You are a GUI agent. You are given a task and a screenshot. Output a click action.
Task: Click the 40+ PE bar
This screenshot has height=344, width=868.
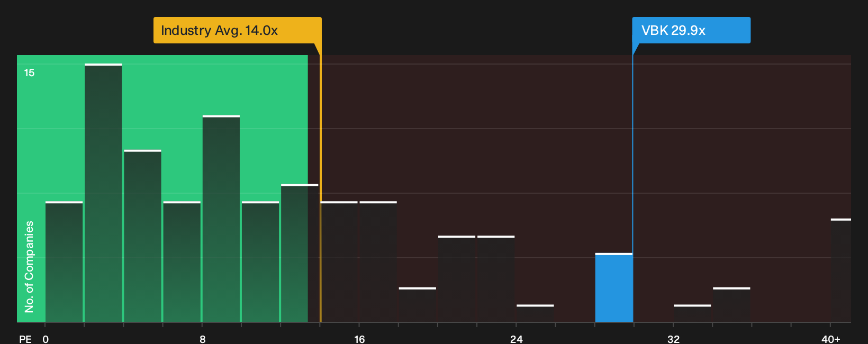point(841,270)
